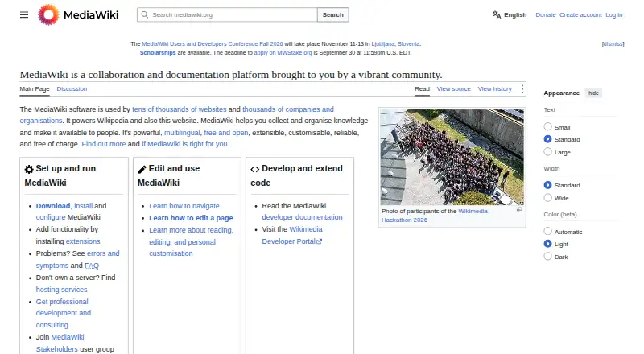Click the gear icon beside Set up and run
Screen dimensions: 644x354
[29, 169]
